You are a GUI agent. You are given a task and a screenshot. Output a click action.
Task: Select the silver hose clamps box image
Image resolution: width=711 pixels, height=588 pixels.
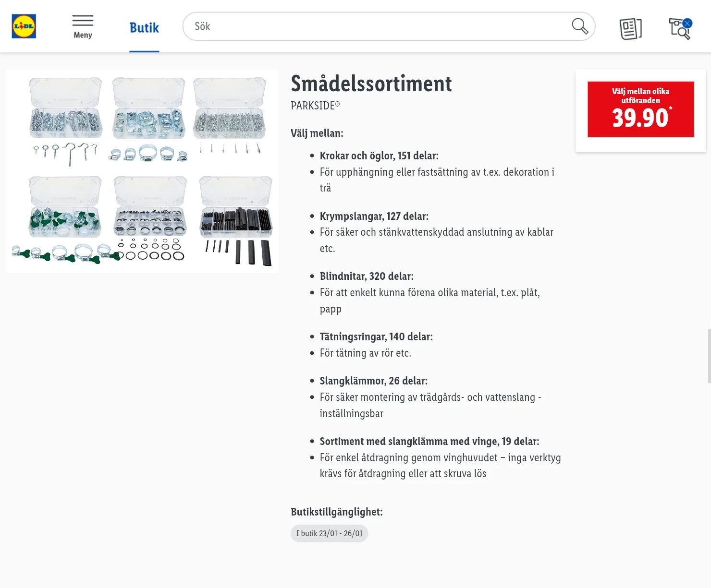(x=148, y=120)
